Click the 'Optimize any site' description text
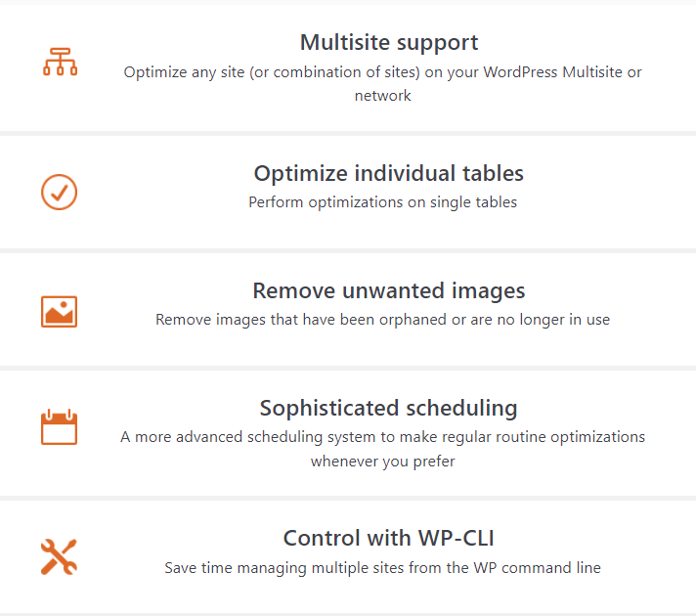Viewport: 696px width, 616px height. tap(382, 72)
